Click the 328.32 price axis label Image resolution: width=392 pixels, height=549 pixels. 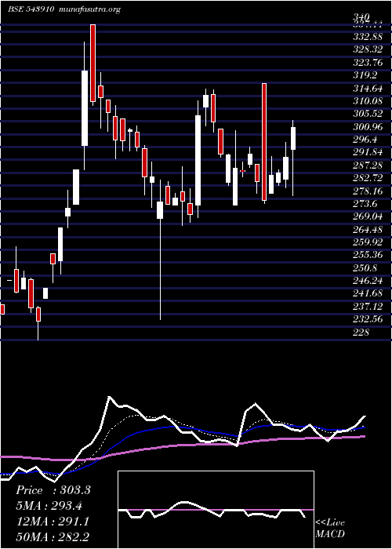click(367, 49)
